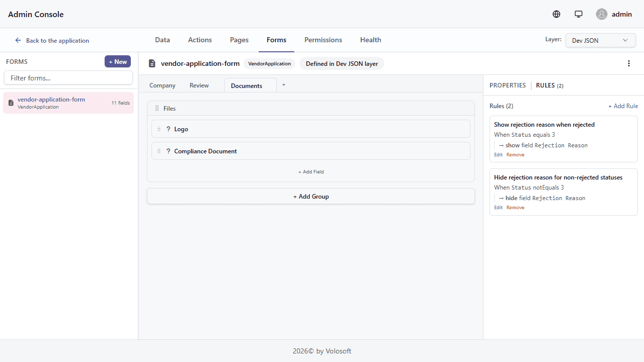Open the Permissions tab
The height and width of the screenshot is (362, 644).
(323, 40)
